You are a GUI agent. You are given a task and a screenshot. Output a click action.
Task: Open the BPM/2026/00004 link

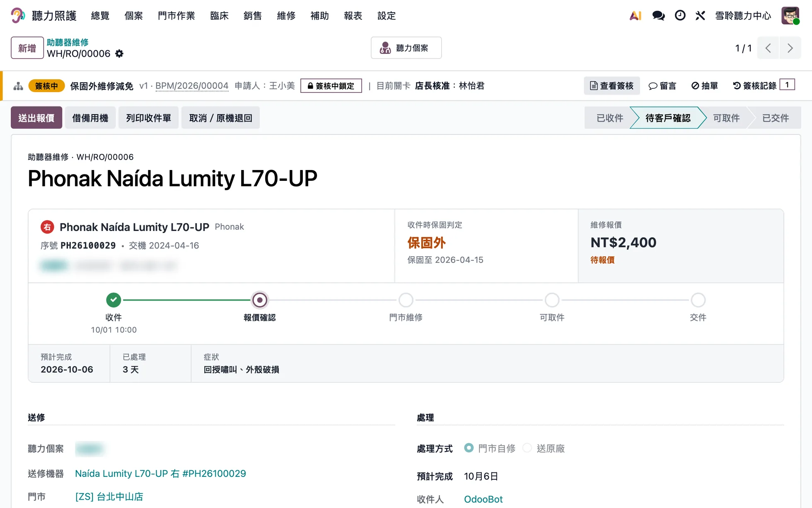point(192,86)
